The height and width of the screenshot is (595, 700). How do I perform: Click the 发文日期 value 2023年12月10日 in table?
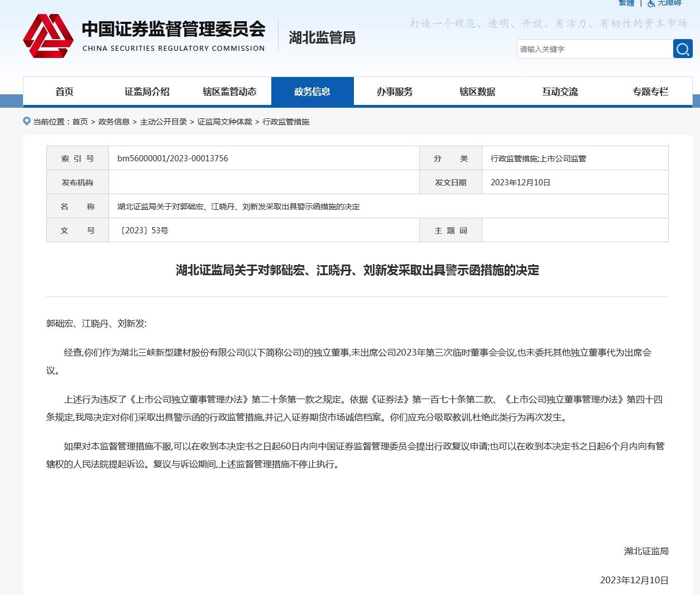pyautogui.click(x=520, y=183)
